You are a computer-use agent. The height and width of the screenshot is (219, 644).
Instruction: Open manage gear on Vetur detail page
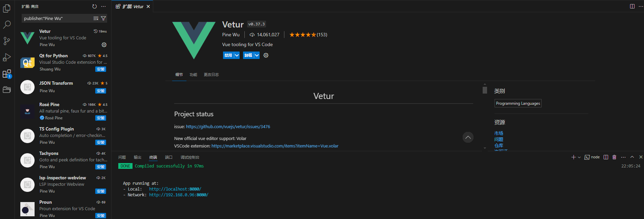point(266,55)
